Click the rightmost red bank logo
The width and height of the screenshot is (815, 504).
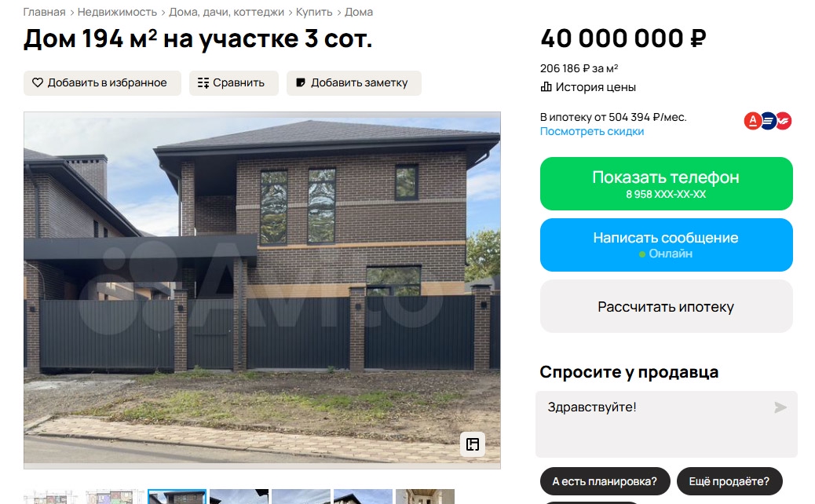(783, 121)
